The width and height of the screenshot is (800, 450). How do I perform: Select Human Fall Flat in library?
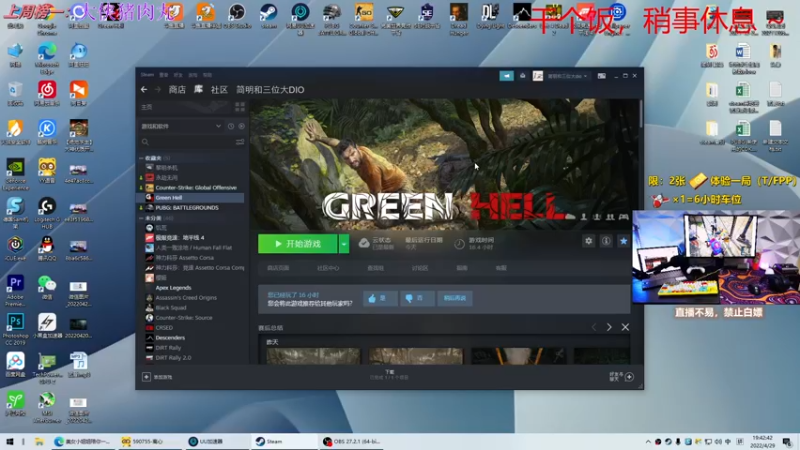(x=193, y=247)
